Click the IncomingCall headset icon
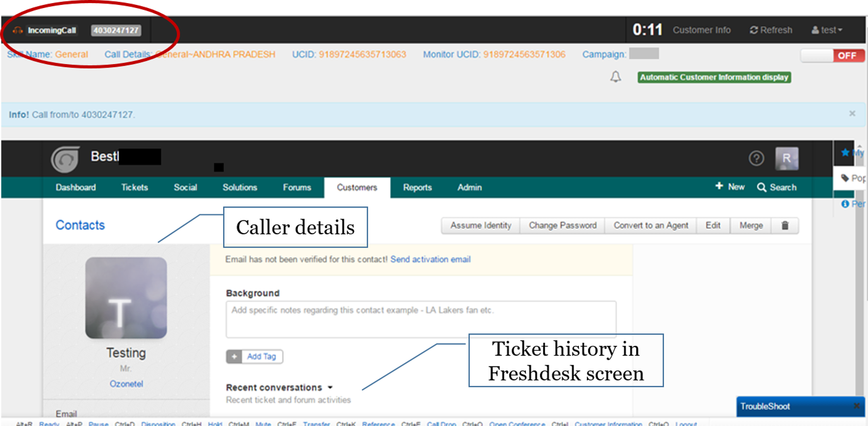The height and width of the screenshot is (426, 868). pos(18,30)
